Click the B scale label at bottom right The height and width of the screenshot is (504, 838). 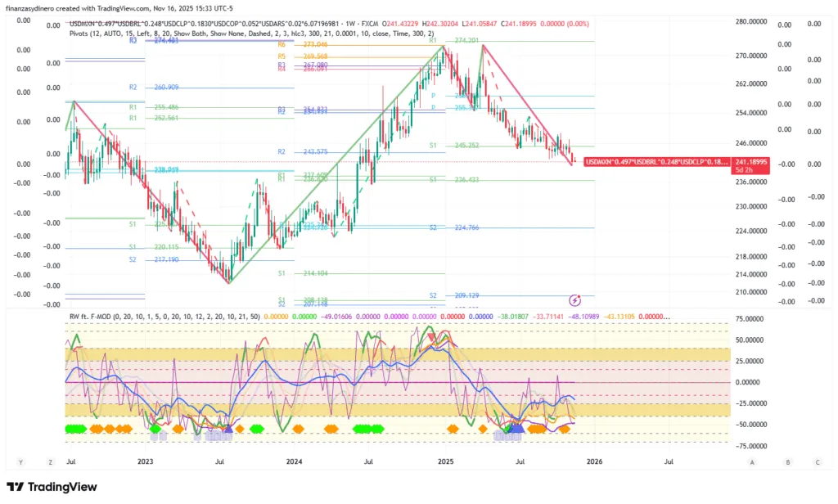coord(787,462)
